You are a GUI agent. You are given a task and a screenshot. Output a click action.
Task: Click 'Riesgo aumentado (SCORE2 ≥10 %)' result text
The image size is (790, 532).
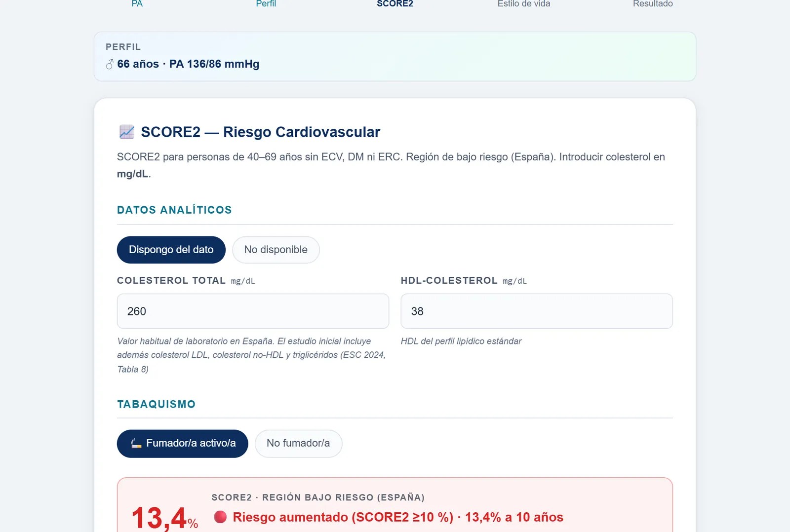(x=343, y=517)
